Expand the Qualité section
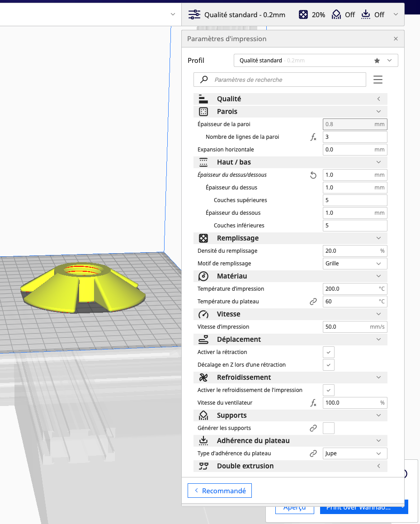This screenshot has width=420, height=524. (x=378, y=99)
